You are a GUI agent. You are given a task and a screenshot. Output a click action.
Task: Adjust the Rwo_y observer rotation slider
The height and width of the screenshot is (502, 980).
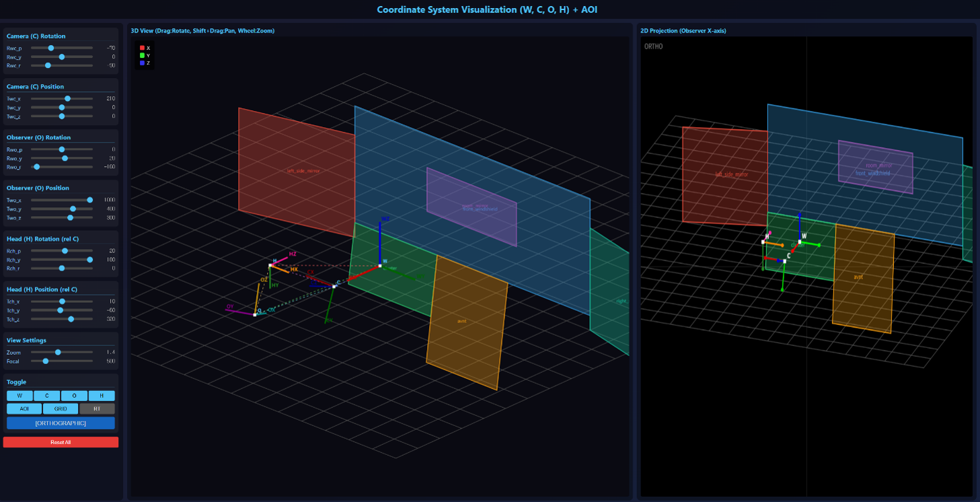pos(62,157)
